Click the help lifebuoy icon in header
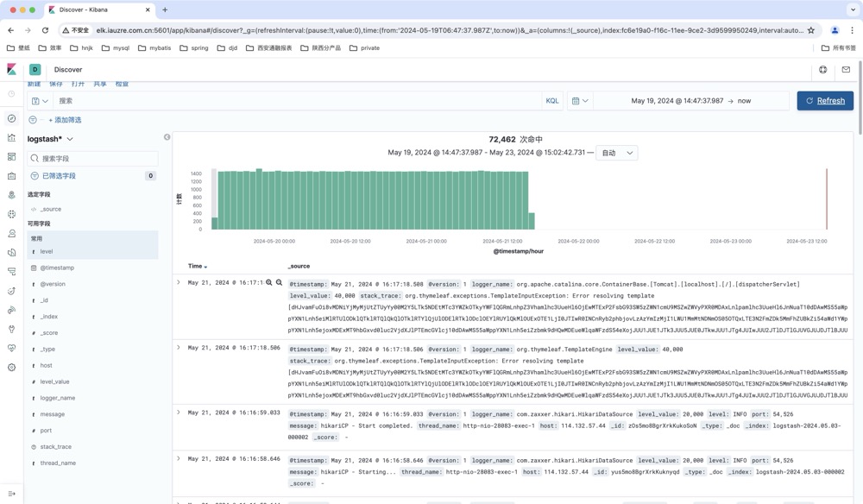Image resolution: width=863 pixels, height=504 pixels. point(822,70)
